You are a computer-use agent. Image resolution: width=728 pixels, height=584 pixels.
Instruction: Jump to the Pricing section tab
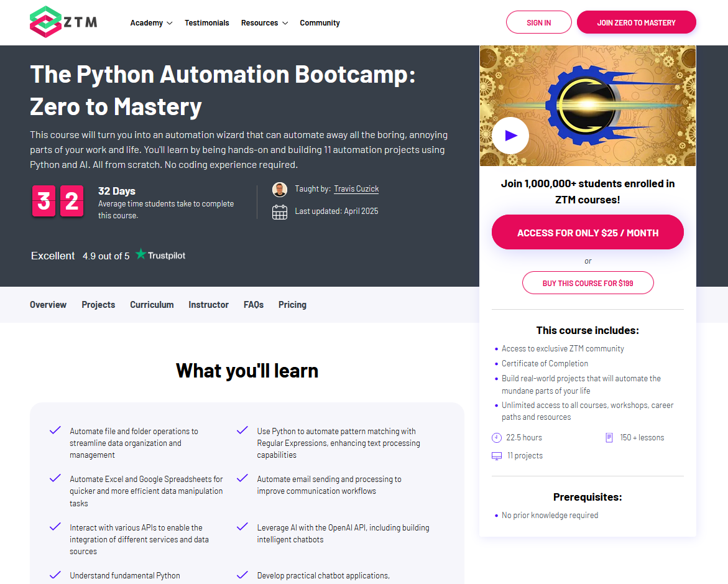click(x=292, y=305)
